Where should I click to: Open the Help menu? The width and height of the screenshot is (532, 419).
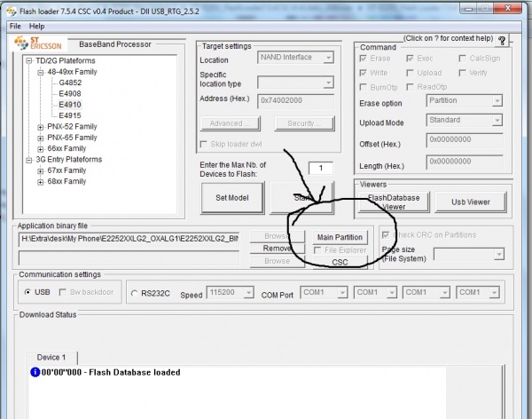click(36, 26)
